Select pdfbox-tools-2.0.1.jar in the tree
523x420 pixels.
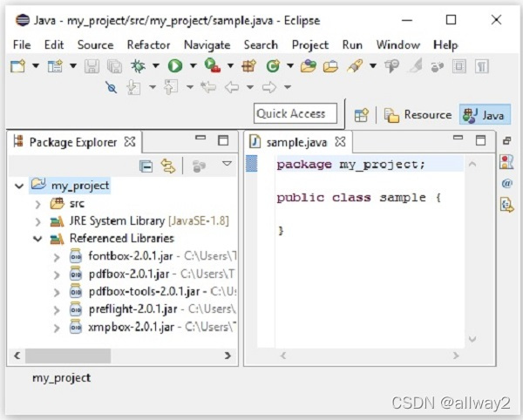click(144, 292)
